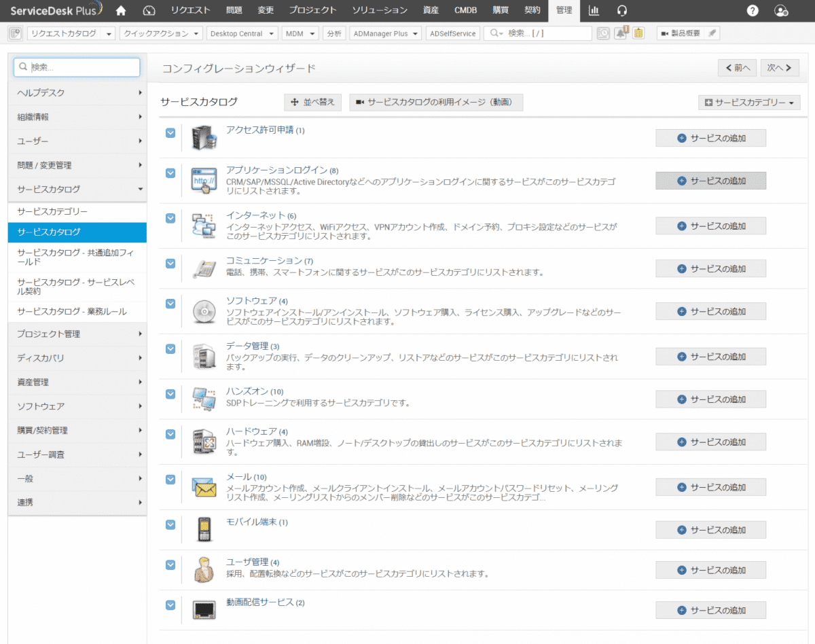Open the reports bar chart icon
815x644 pixels.
click(x=594, y=10)
